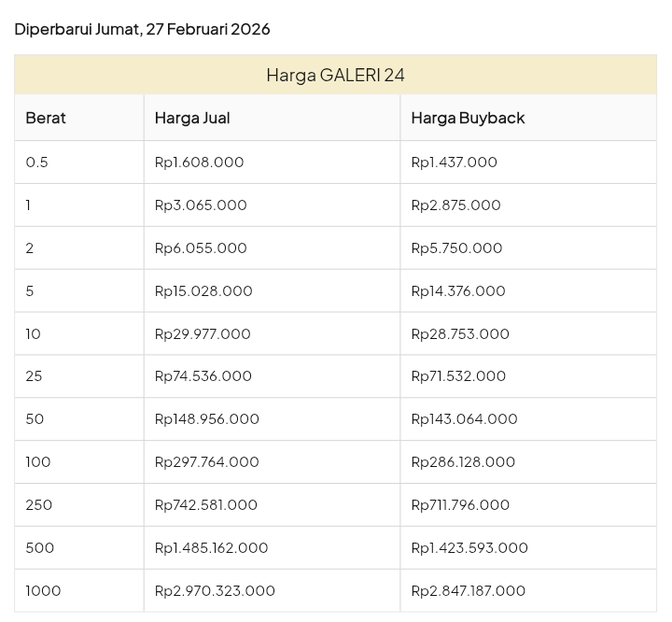Viewport: 672px width, 622px height.
Task: Click the update date text at top
Action: pos(142,29)
